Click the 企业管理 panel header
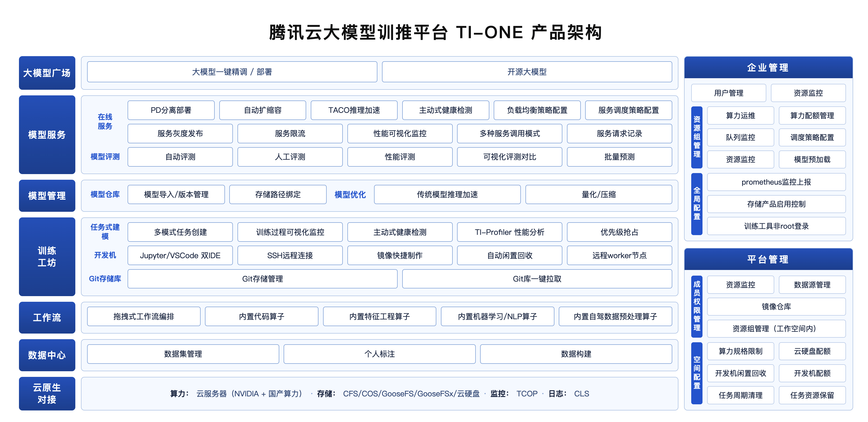Viewport: 868px width, 422px height. tap(768, 67)
